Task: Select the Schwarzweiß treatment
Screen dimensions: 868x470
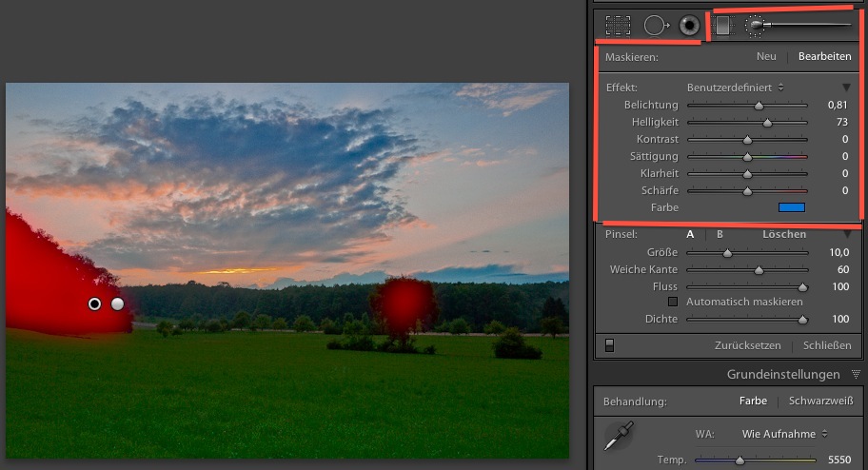Action: click(819, 401)
